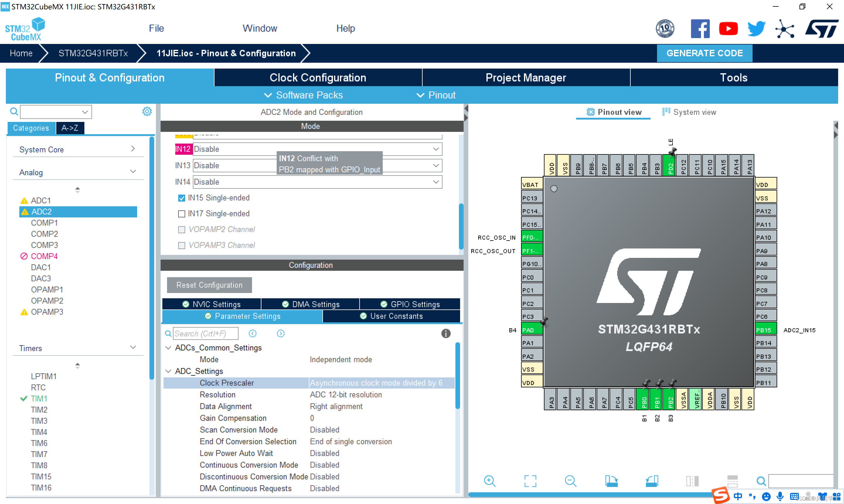Click the zoom out magnifier icon
The width and height of the screenshot is (844, 504).
(570, 481)
